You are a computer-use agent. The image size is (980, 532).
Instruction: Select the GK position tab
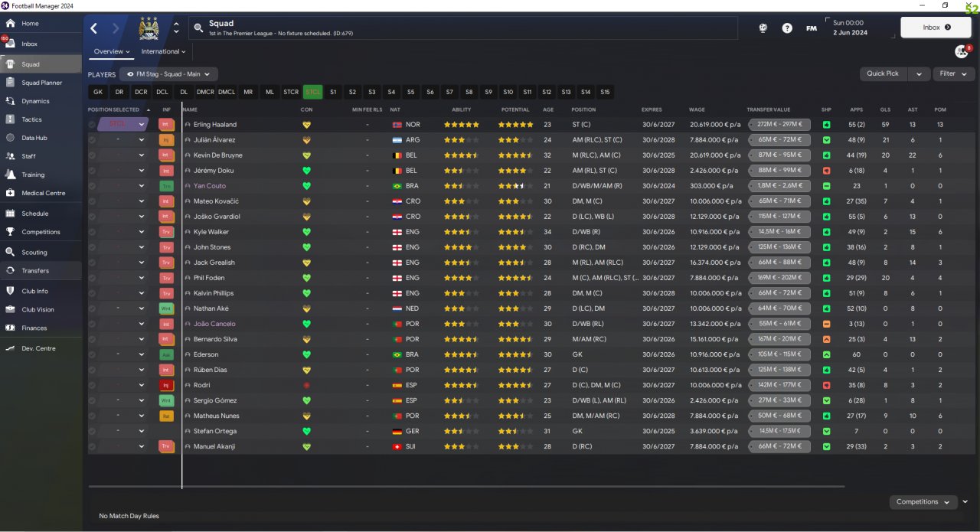tap(97, 92)
